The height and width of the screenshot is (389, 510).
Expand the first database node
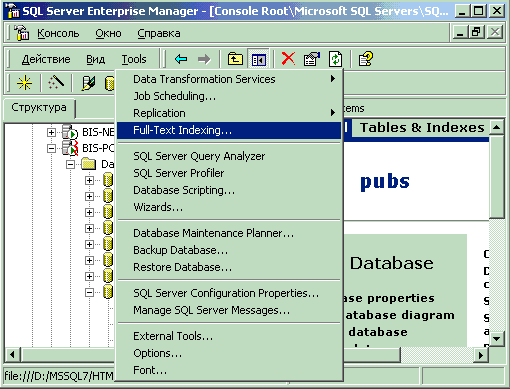click(89, 180)
